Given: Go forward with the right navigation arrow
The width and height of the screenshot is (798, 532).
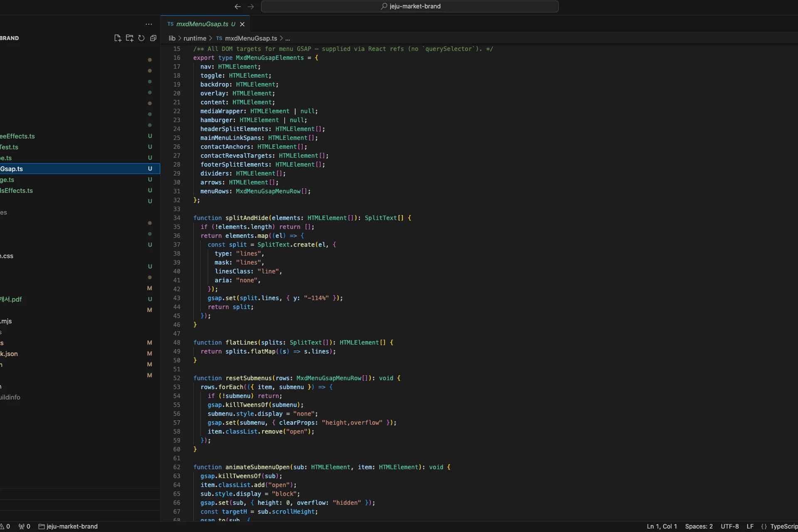Looking at the screenshot, I should (x=251, y=6).
